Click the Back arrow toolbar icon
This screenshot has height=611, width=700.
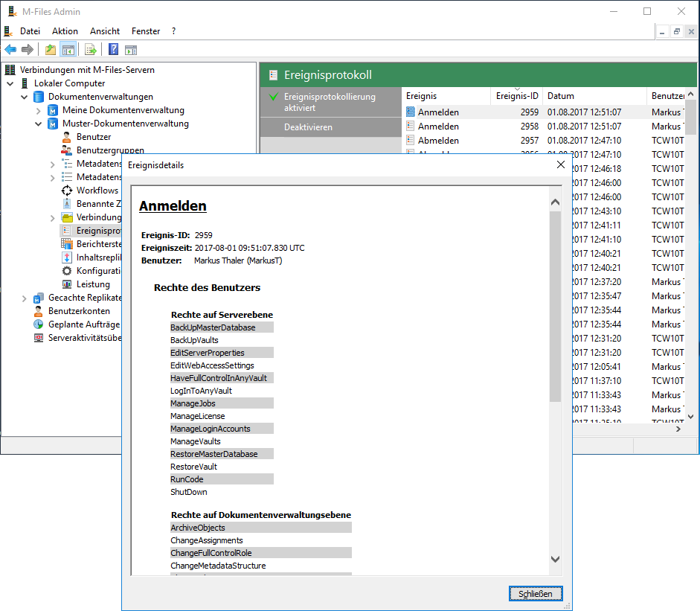(10, 50)
